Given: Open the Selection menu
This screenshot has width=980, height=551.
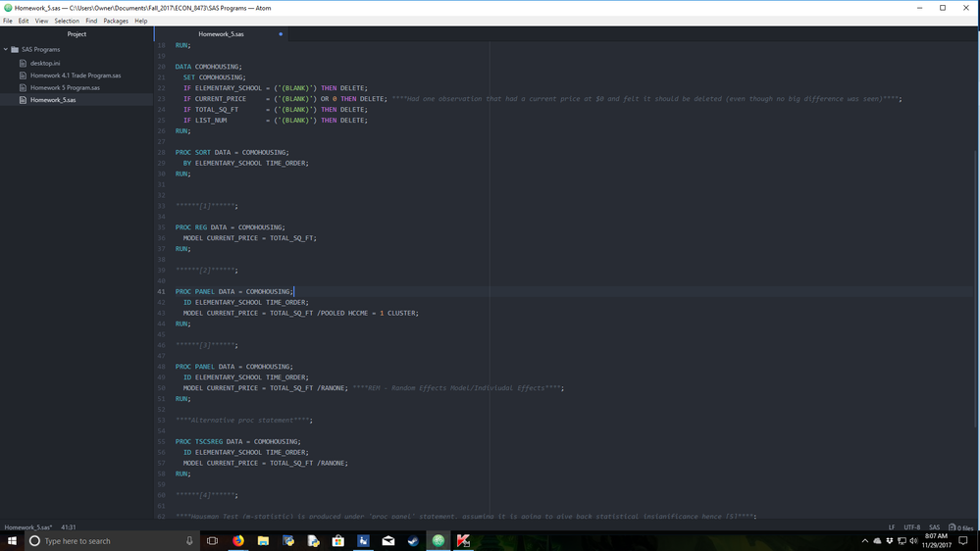Looking at the screenshot, I should click(67, 21).
